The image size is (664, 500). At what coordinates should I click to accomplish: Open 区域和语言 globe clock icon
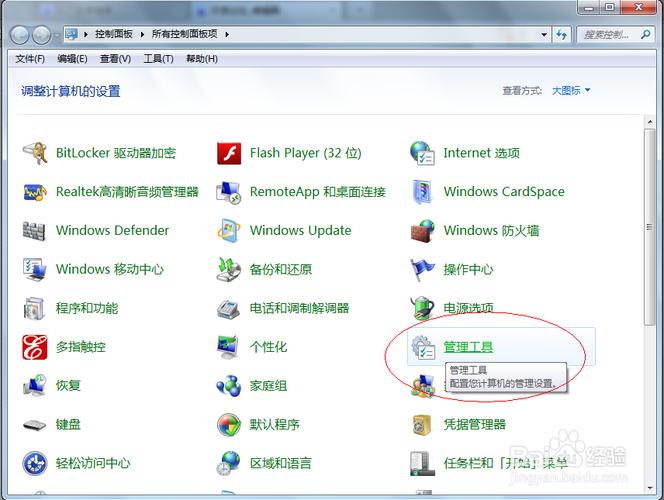pos(229,464)
